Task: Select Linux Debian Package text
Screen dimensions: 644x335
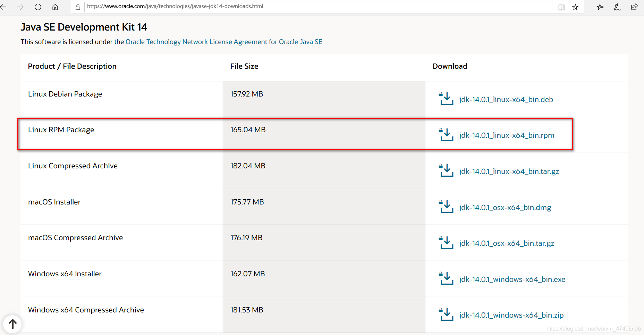Action: [x=65, y=94]
